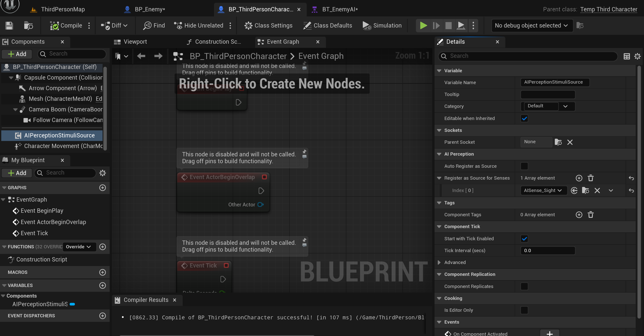The height and width of the screenshot is (336, 644).
Task: Edit the Variable Name field
Action: (x=555, y=82)
